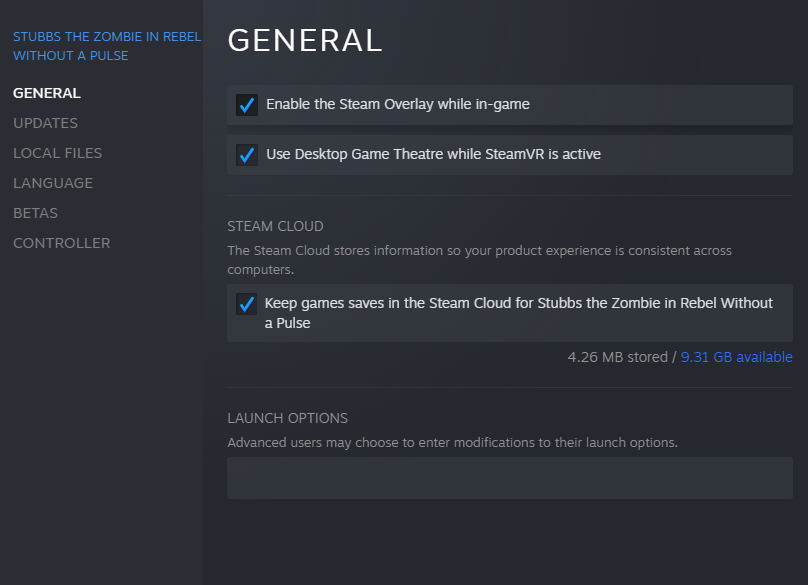Click 'Use Desktop Game Theatre while SteamVR' text
808x585 pixels.
coord(433,155)
